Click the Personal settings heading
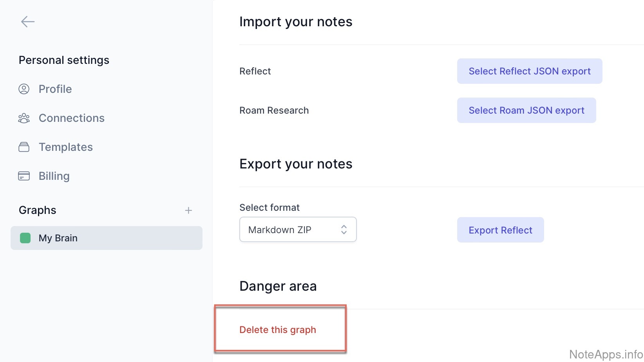The width and height of the screenshot is (644, 362). (x=64, y=60)
